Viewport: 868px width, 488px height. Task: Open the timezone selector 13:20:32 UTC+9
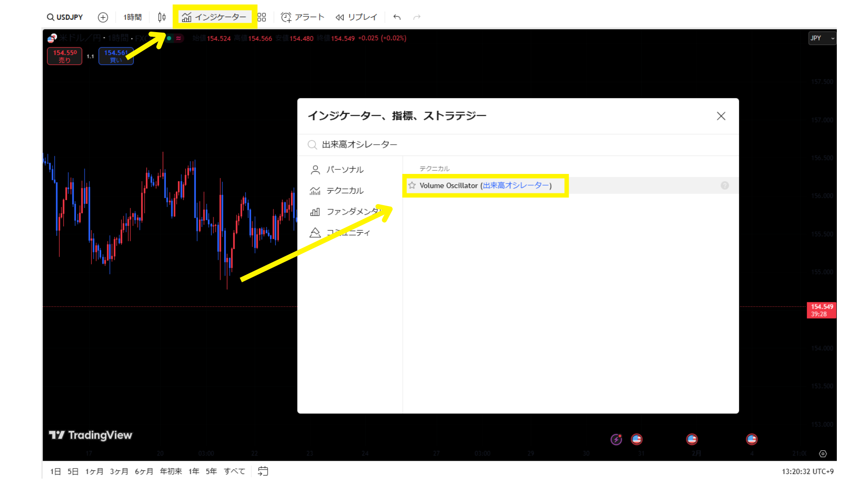click(x=807, y=471)
